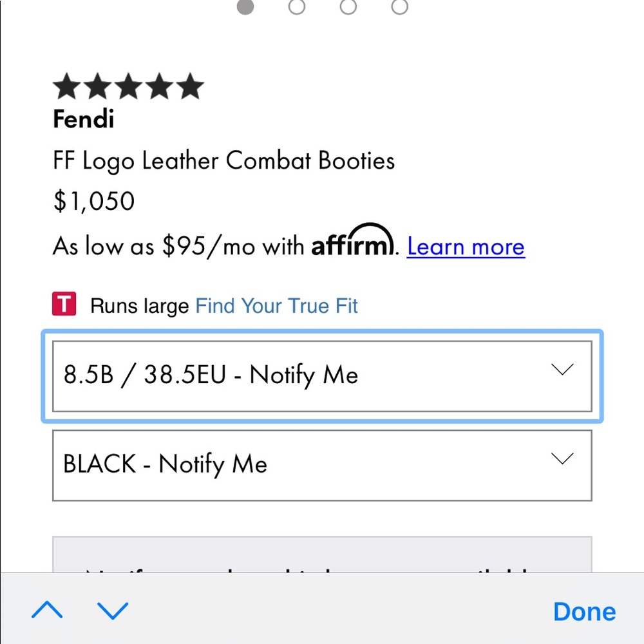
Task: Tap the Done button
Action: pos(583,611)
